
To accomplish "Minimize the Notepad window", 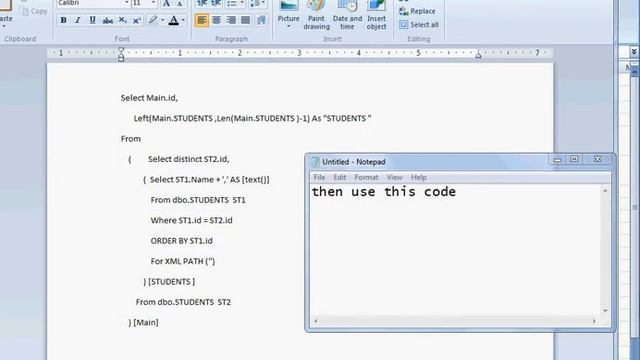I will (x=557, y=159).
